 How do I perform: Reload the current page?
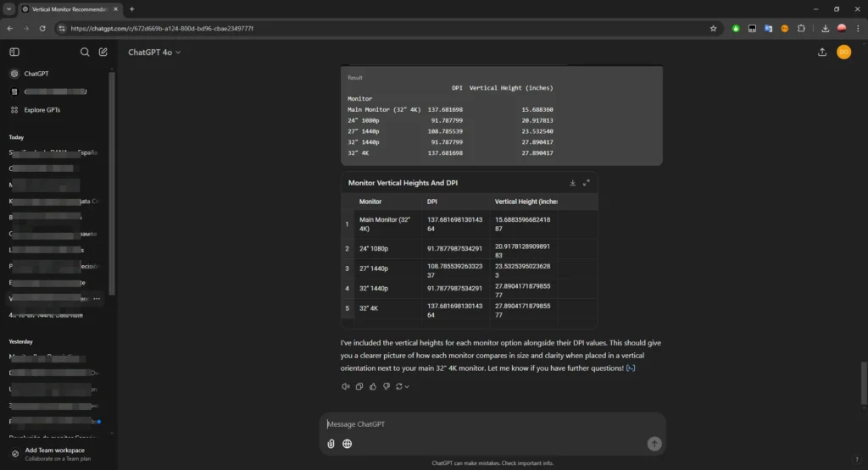42,28
